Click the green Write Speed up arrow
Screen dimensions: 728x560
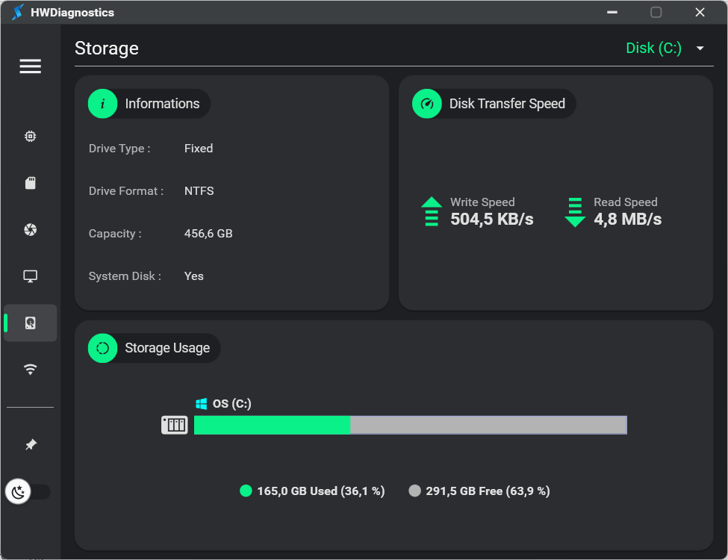[x=432, y=211]
